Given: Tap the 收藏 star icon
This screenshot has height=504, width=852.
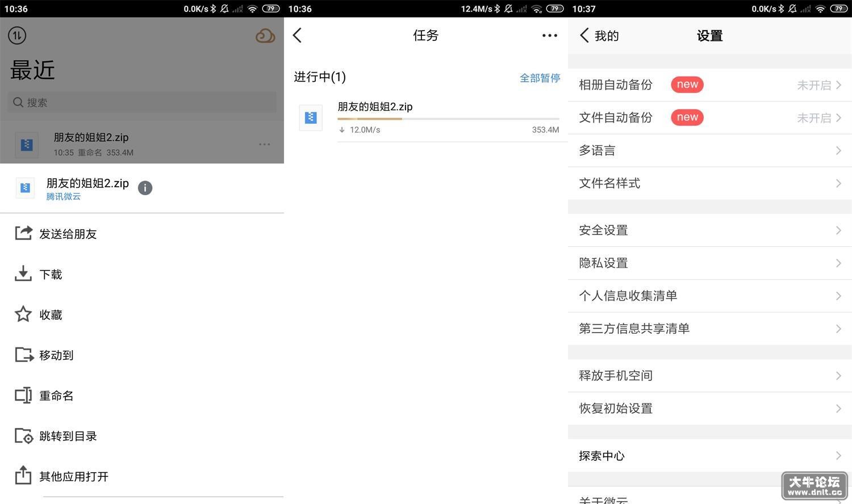Looking at the screenshot, I should pos(23,314).
